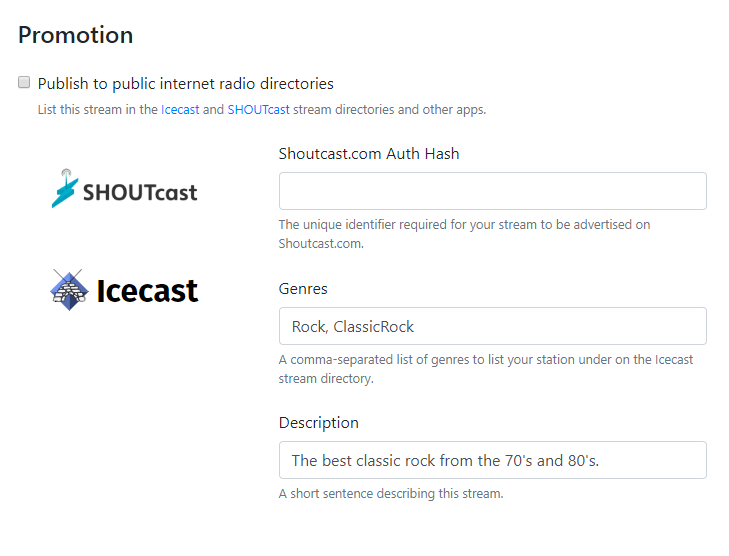
Task: Click the Icecast logo wordmark
Action: (x=147, y=291)
